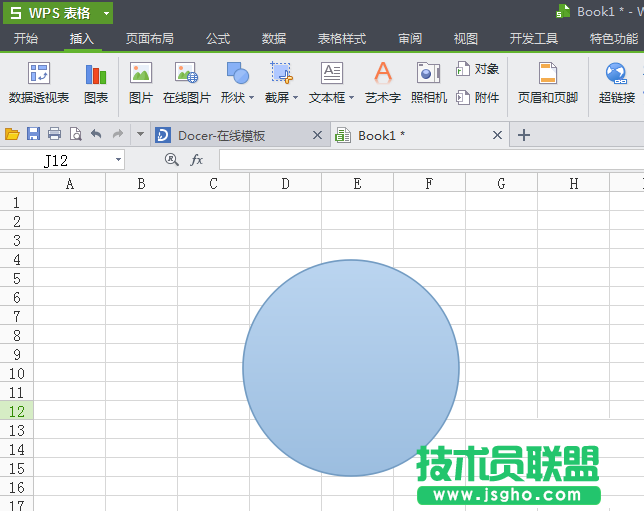Open the 表格样式 ribbon tab
Screen dimensions: 644x511
point(342,39)
